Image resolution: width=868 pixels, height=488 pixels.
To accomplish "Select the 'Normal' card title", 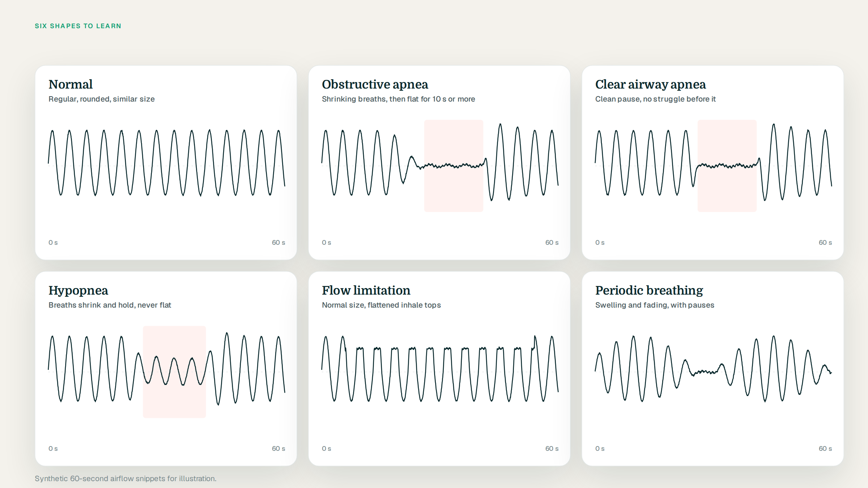I will tap(71, 84).
